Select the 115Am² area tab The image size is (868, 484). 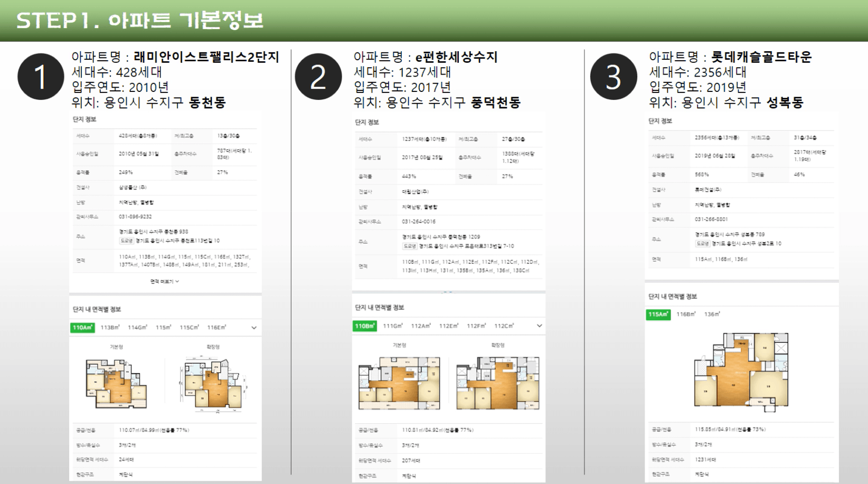(658, 314)
